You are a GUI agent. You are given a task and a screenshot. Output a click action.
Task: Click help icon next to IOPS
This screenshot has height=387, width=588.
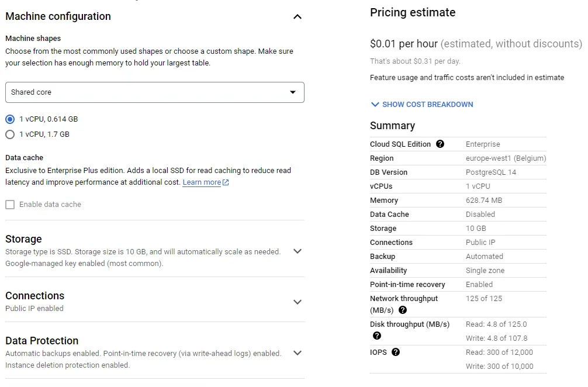(396, 353)
